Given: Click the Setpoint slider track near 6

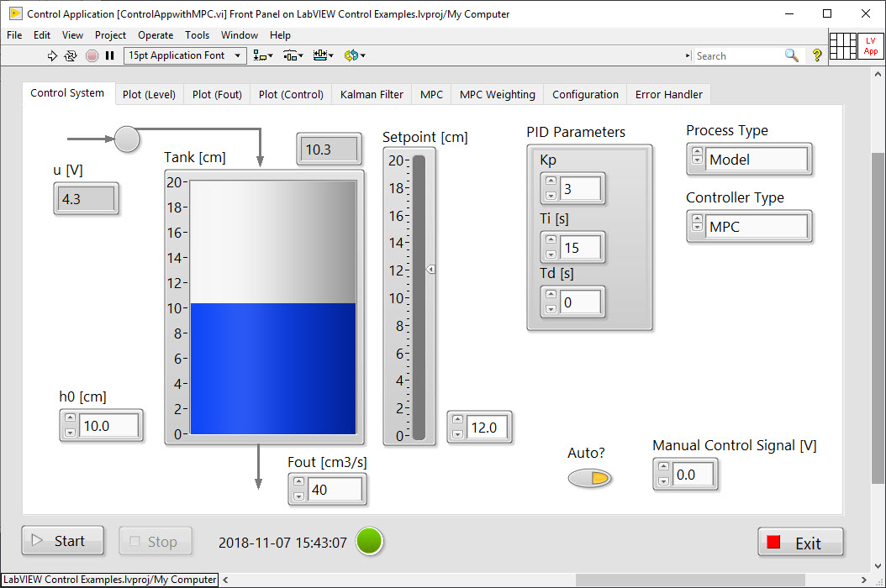Looking at the screenshot, I should pyautogui.click(x=419, y=354).
